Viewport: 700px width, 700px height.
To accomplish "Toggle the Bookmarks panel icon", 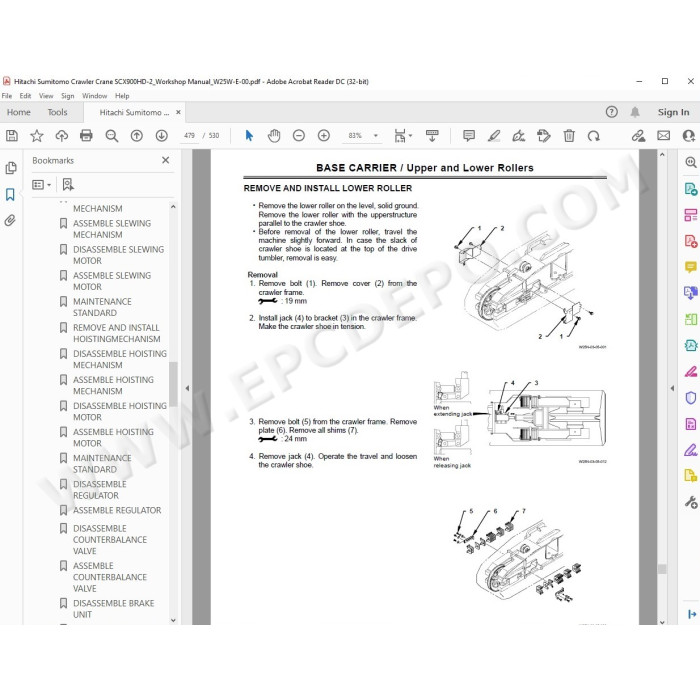I will [10, 194].
